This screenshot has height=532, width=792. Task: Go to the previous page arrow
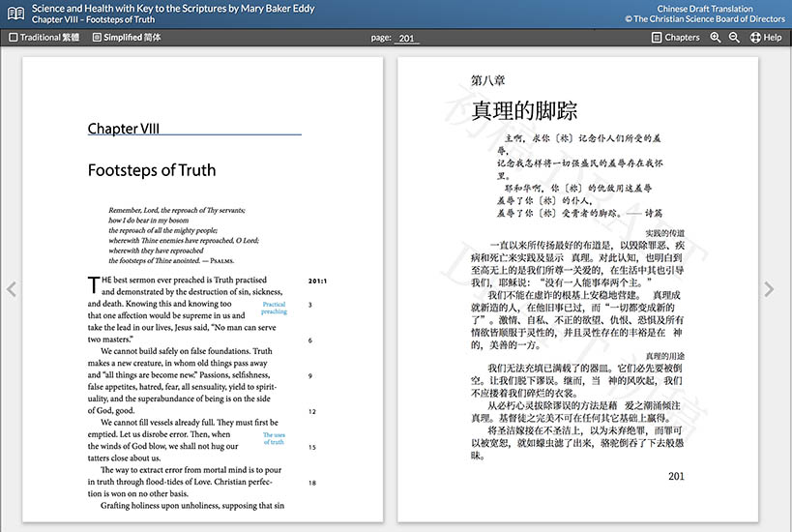(x=12, y=289)
